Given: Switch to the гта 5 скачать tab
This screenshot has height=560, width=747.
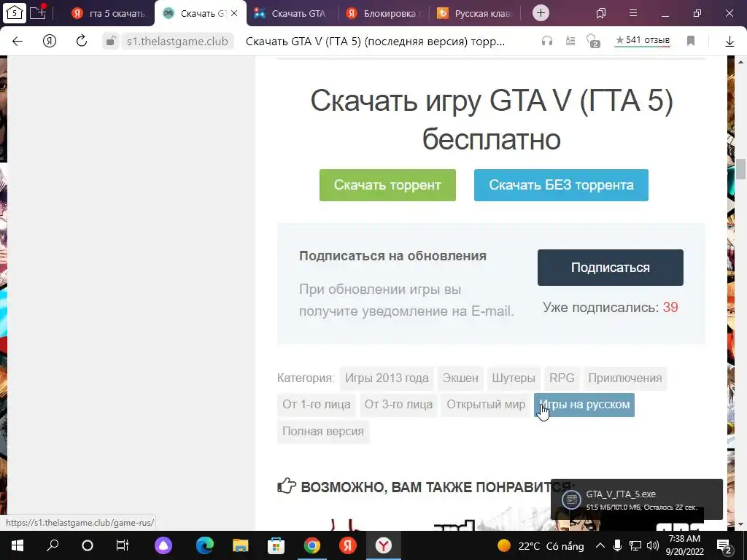Looking at the screenshot, I should (x=109, y=13).
